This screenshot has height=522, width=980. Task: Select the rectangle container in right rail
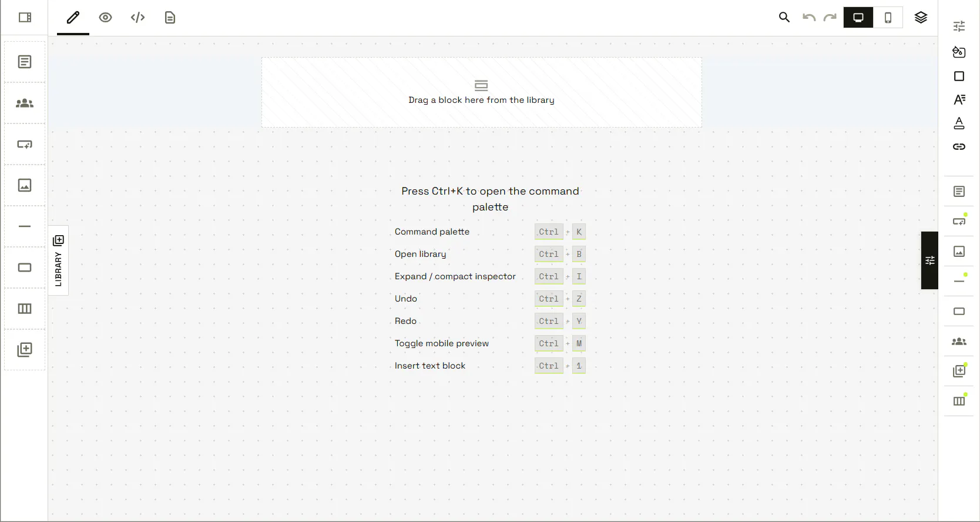959,312
